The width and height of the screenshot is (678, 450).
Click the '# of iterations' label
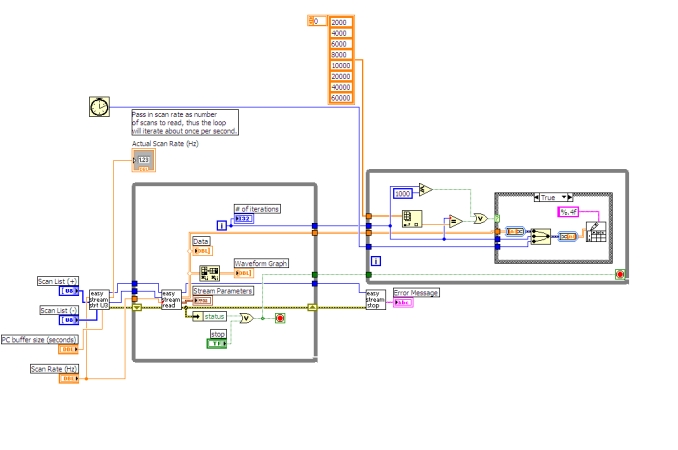[257, 209]
